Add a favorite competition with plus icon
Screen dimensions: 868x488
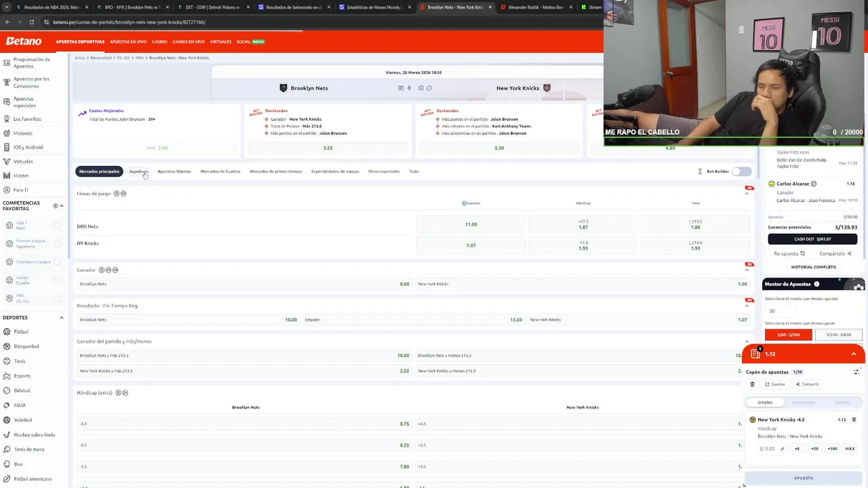point(55,205)
